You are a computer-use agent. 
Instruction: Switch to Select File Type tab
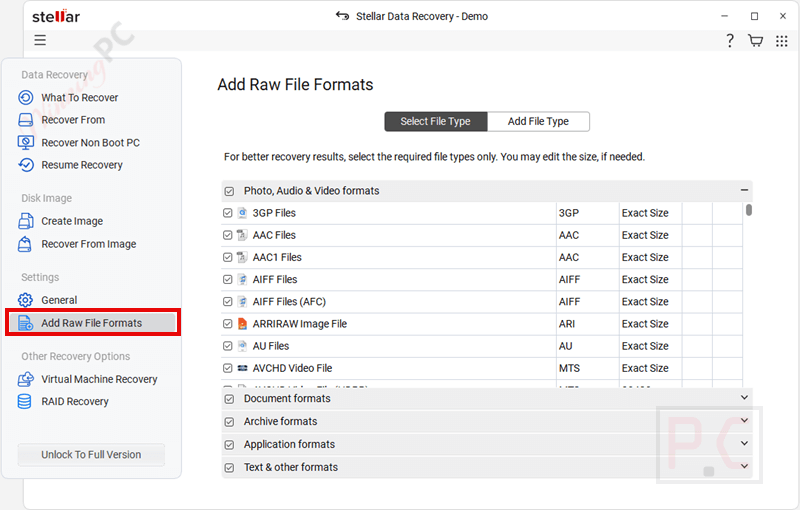pyautogui.click(x=436, y=121)
